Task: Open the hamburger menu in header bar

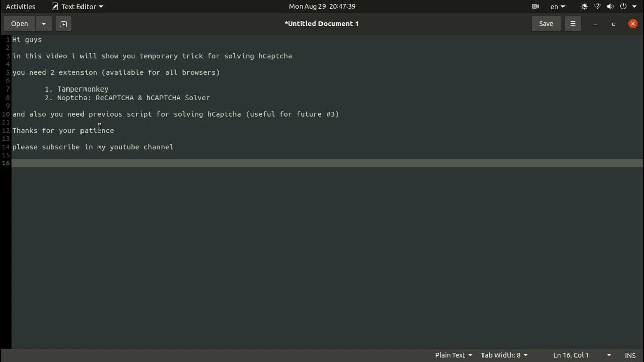Action: pos(573,24)
